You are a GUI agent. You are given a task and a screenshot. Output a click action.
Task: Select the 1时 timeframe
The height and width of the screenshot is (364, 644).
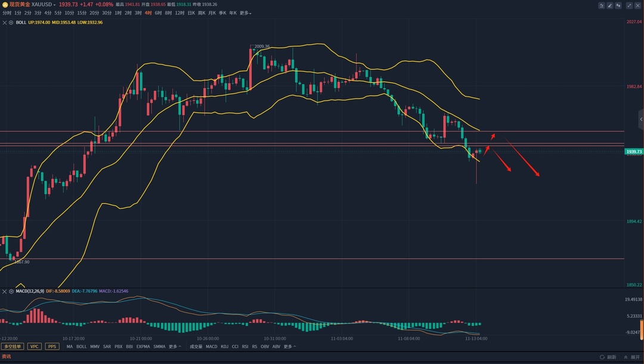click(x=118, y=13)
